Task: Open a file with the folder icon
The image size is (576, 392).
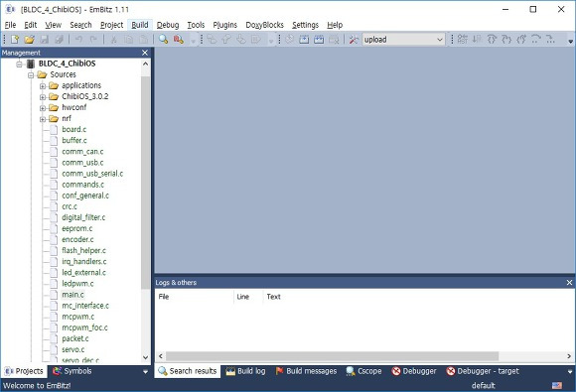Action: coord(30,40)
